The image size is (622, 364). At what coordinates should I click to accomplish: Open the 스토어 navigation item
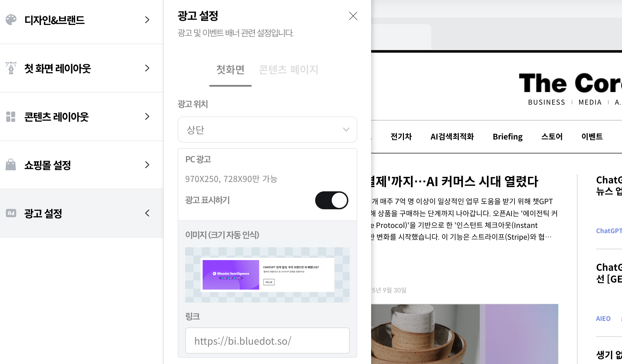552,137
